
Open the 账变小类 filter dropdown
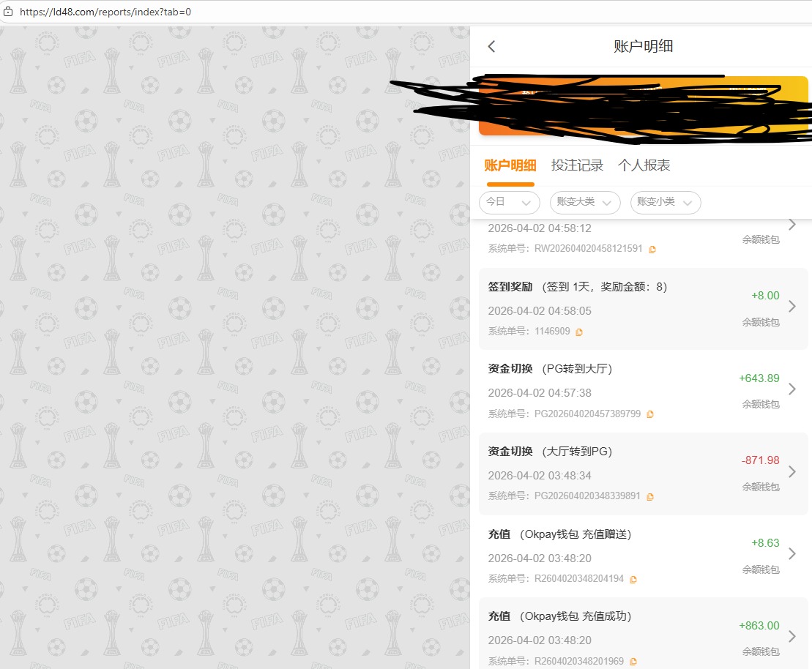tap(665, 202)
